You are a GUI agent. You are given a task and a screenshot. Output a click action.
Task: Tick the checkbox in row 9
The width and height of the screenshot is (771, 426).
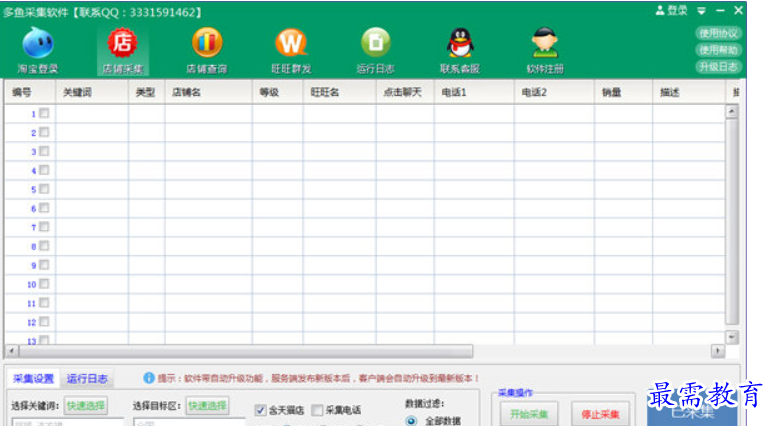click(x=44, y=265)
